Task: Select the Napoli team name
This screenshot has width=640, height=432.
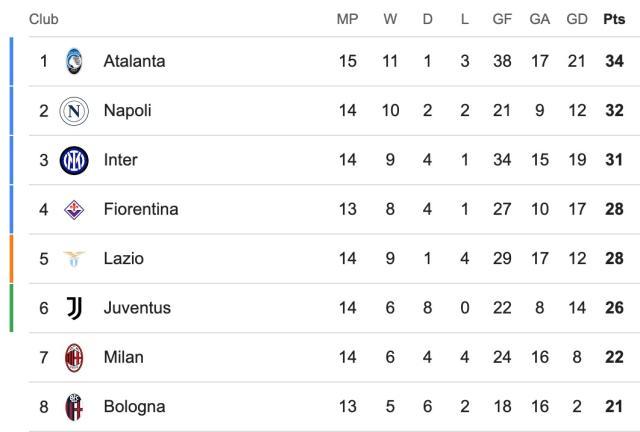Action: tap(127, 111)
